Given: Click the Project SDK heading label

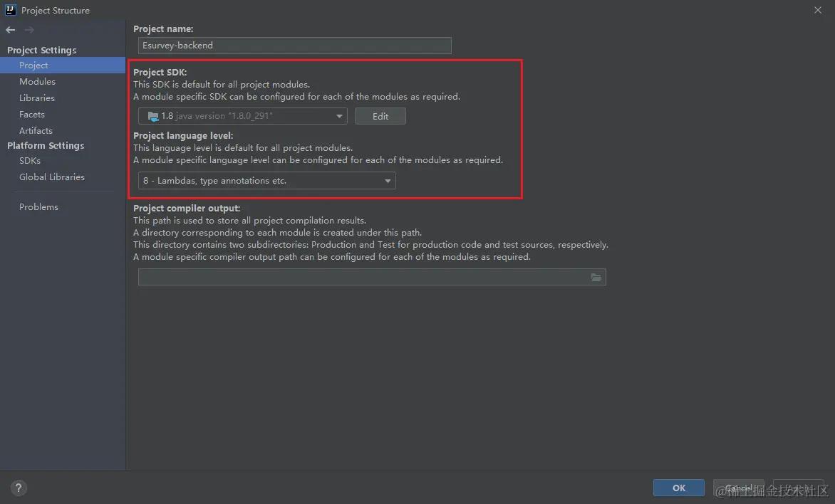Looking at the screenshot, I should tap(160, 73).
